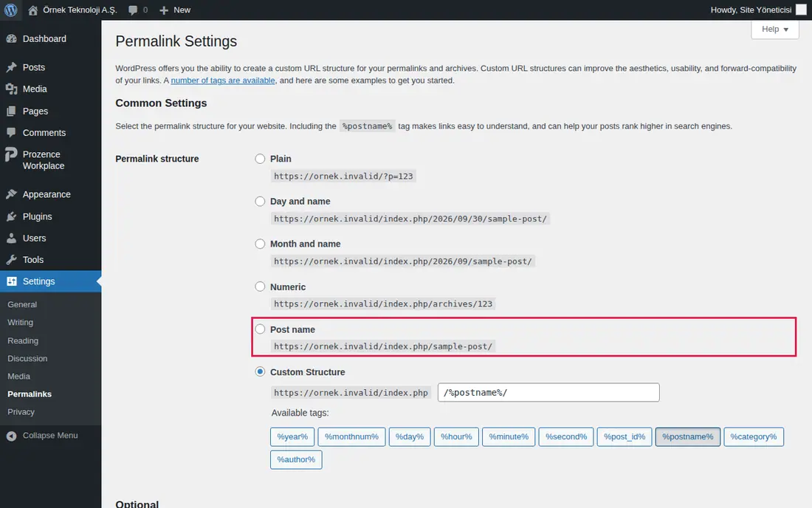Open the New content menu
Screen dimensions: 812x508
click(x=175, y=10)
